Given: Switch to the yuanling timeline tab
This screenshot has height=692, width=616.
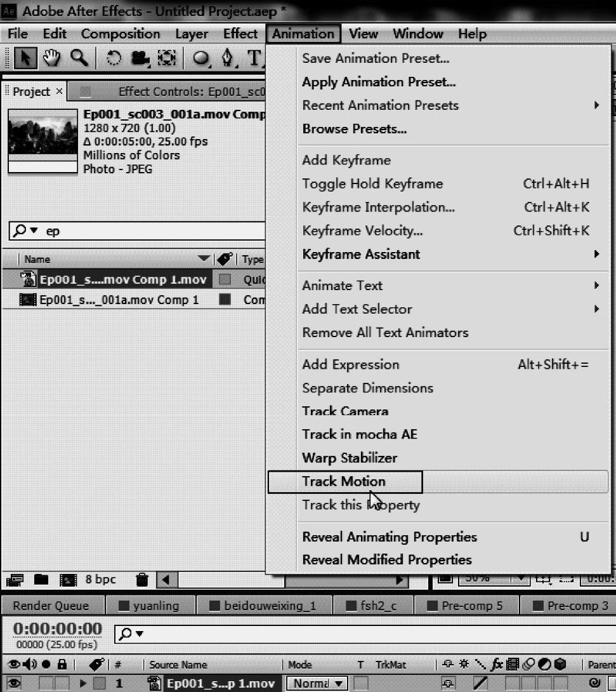Looking at the screenshot, I should click(x=150, y=606).
